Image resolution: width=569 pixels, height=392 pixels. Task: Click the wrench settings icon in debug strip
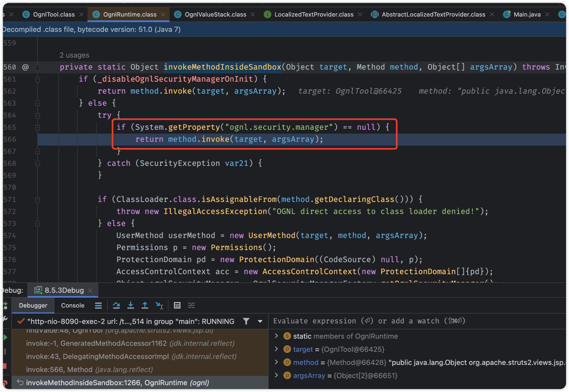click(x=5, y=319)
